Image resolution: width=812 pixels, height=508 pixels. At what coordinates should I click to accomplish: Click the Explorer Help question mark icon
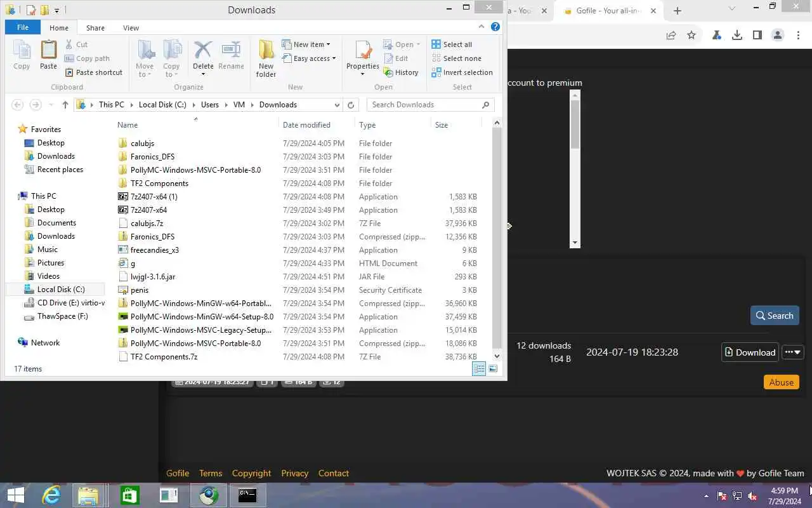(495, 27)
